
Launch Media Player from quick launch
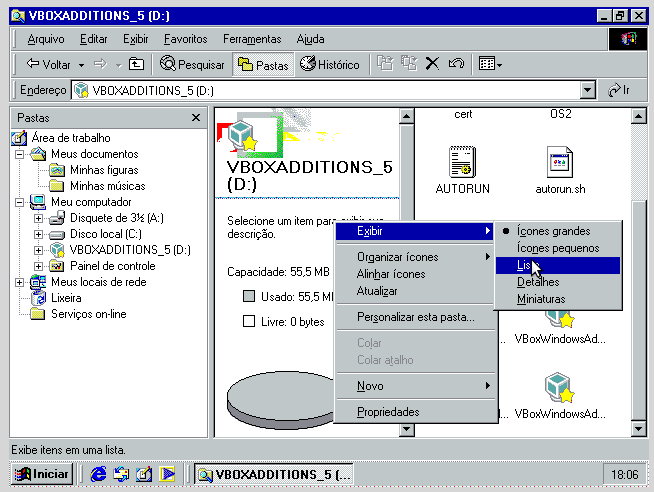(x=167, y=474)
